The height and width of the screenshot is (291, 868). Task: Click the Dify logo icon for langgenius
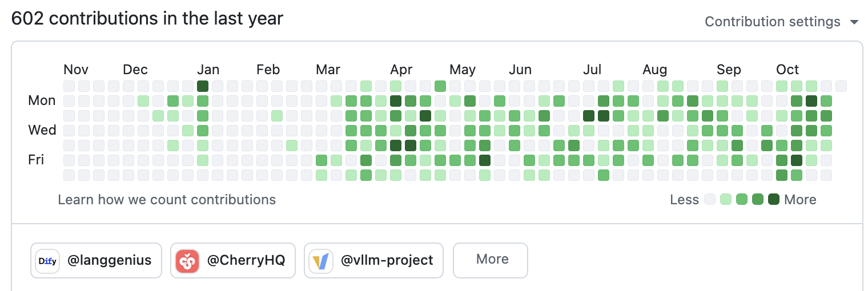[47, 261]
